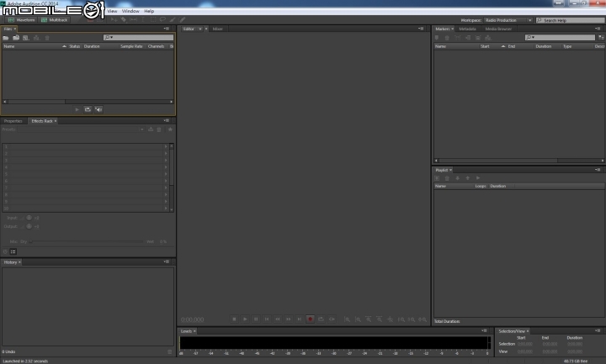Open the Markers panel options menu
This screenshot has height=364, width=606.
[x=598, y=29]
